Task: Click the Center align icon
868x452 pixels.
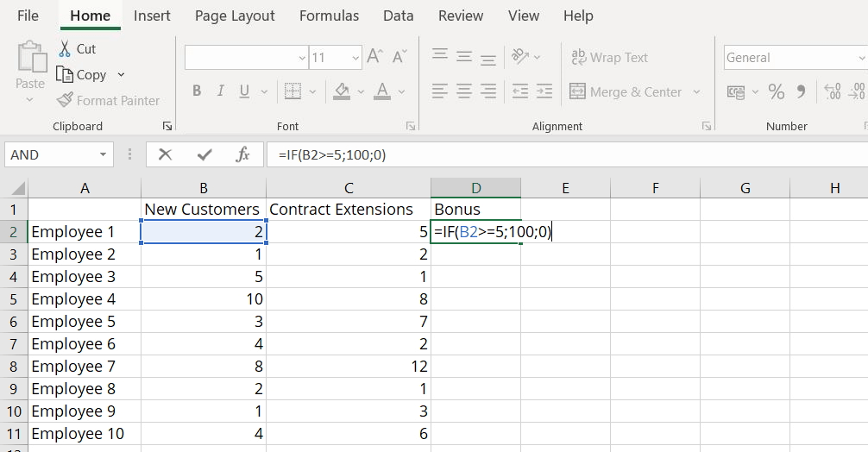Action: click(464, 91)
